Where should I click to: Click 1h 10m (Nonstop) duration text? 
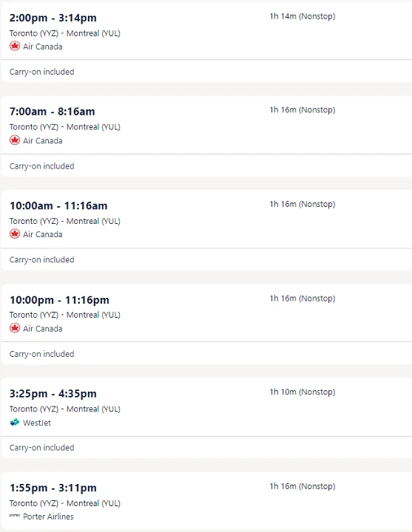[x=303, y=392]
